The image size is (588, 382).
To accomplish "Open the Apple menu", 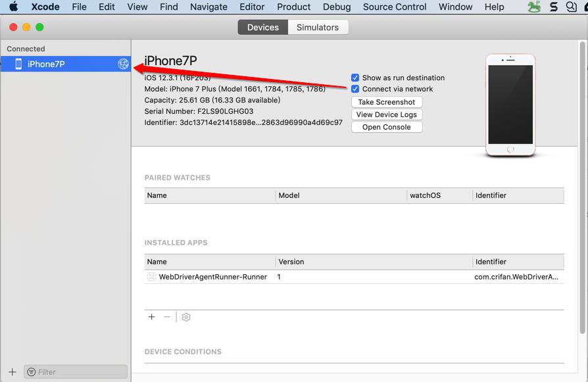I will coord(14,7).
